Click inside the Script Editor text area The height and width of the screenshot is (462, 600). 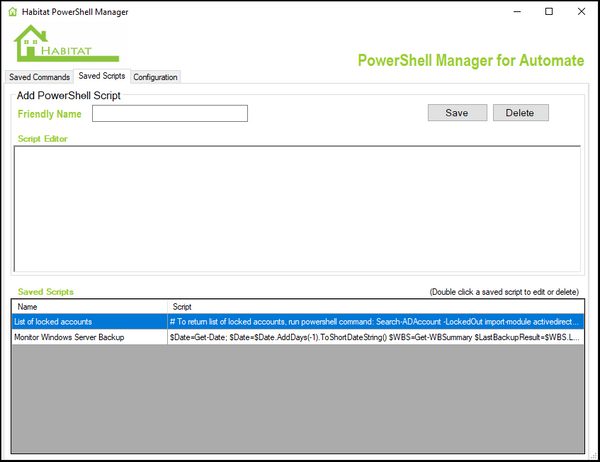pyautogui.click(x=297, y=209)
